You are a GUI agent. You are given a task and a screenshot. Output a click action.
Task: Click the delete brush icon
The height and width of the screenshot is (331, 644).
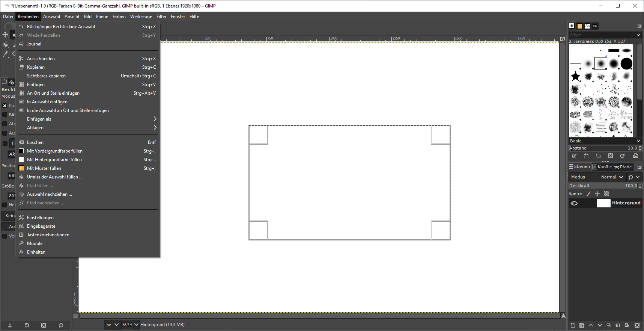point(610,156)
